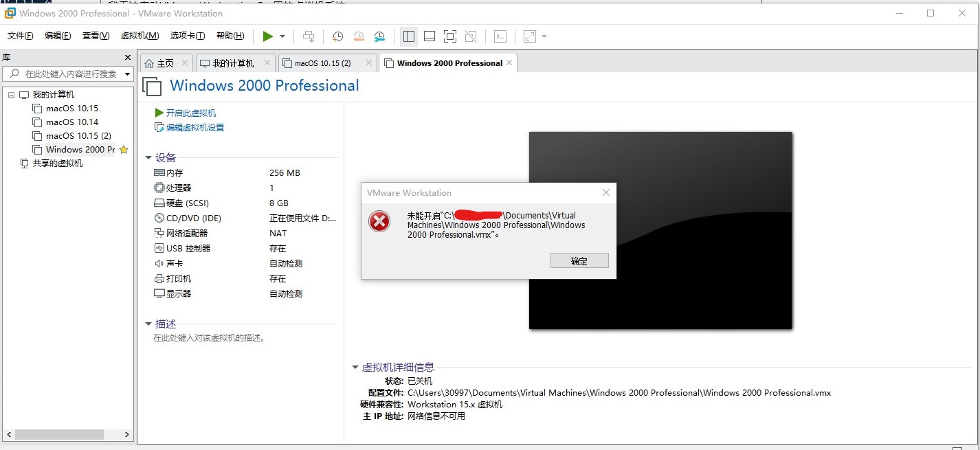Image resolution: width=980 pixels, height=450 pixels.
Task: Click the 显示器 display device icon
Action: pos(159,293)
